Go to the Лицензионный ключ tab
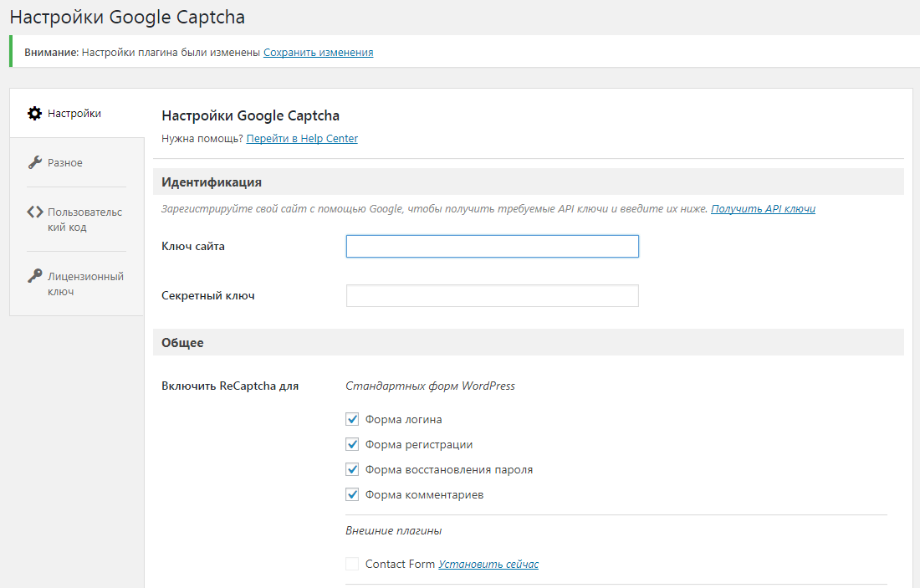This screenshot has height=588, width=920. (x=85, y=284)
